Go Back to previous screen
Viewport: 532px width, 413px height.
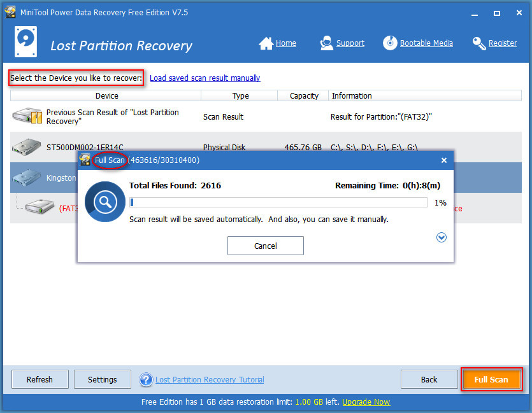[x=429, y=379]
